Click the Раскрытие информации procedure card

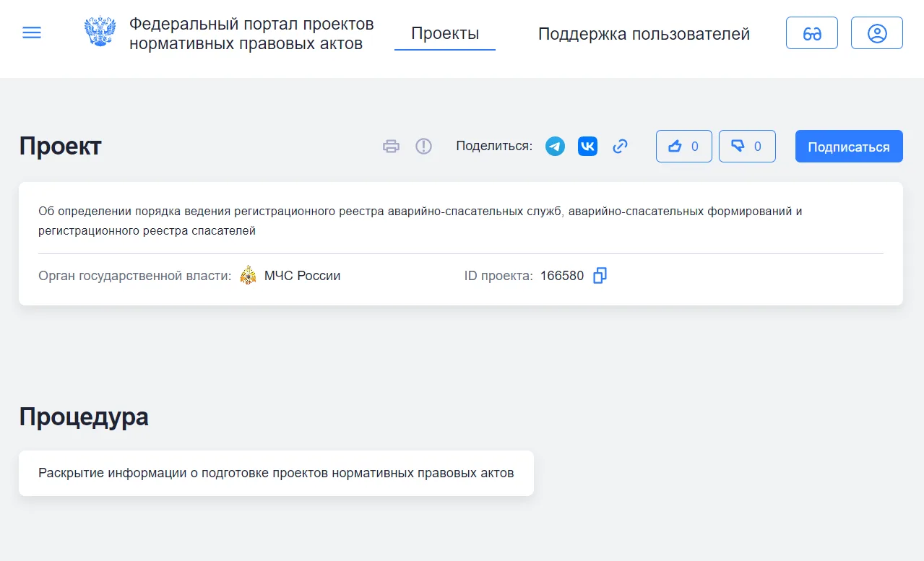(276, 474)
